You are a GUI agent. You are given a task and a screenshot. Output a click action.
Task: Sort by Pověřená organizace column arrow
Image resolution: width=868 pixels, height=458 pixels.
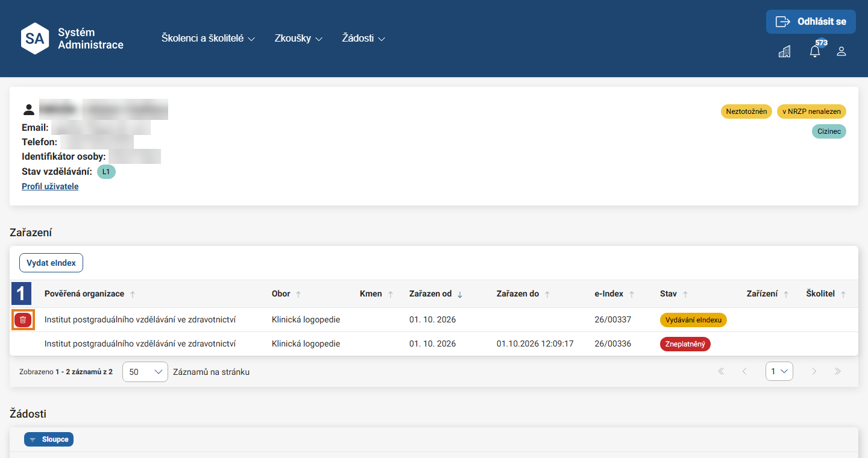pyautogui.click(x=133, y=294)
